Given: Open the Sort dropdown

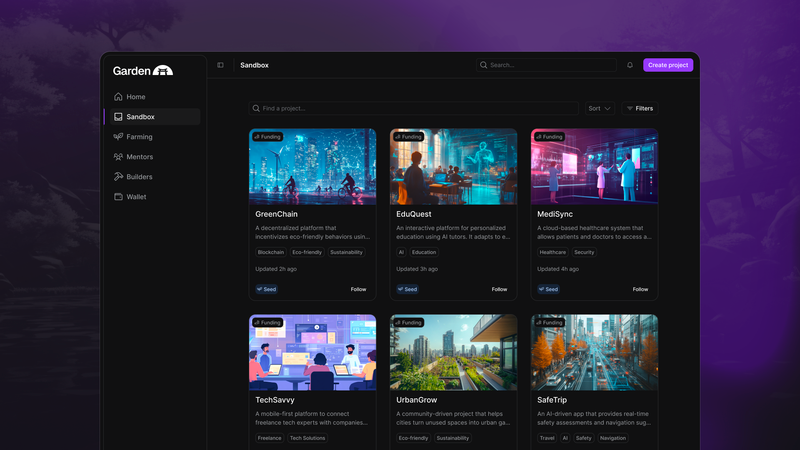Looking at the screenshot, I should 599,108.
